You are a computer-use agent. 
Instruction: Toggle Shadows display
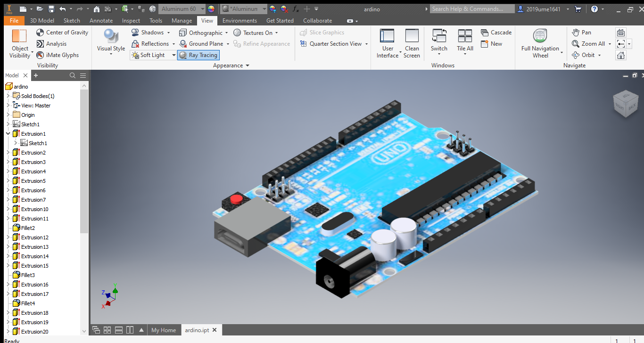pyautogui.click(x=148, y=33)
